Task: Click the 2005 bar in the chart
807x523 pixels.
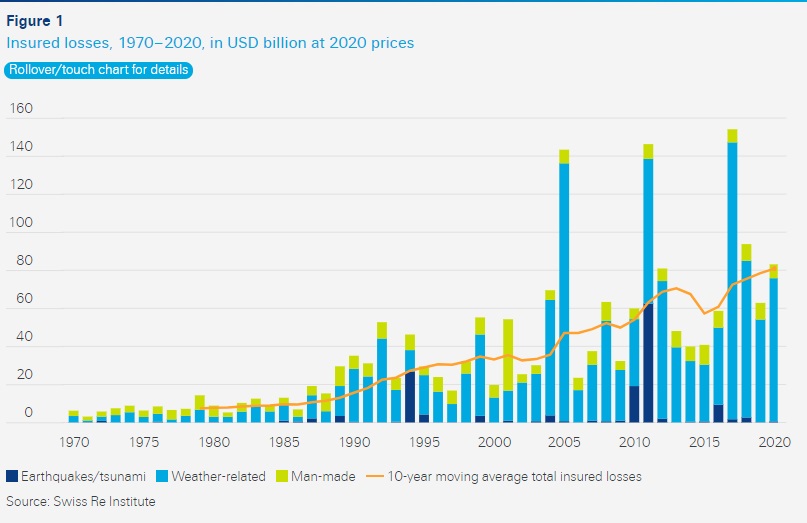Action: pyautogui.click(x=564, y=286)
